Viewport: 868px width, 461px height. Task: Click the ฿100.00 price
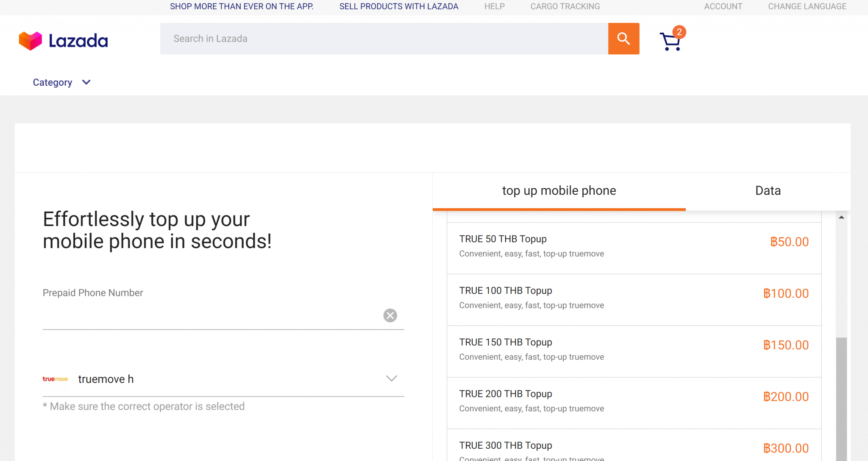pyautogui.click(x=786, y=293)
